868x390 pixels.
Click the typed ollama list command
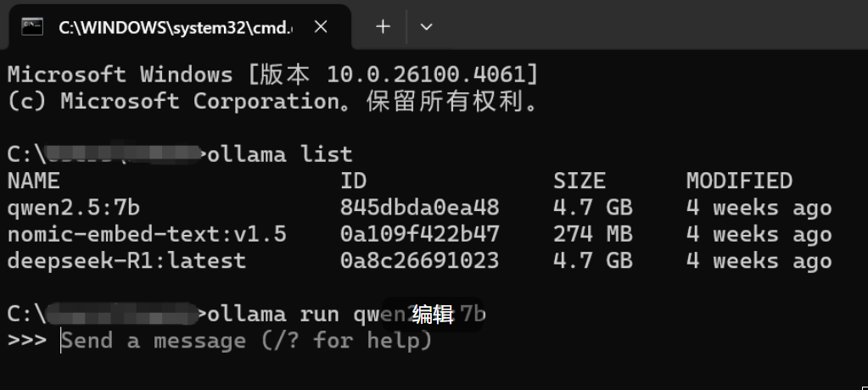click(279, 155)
